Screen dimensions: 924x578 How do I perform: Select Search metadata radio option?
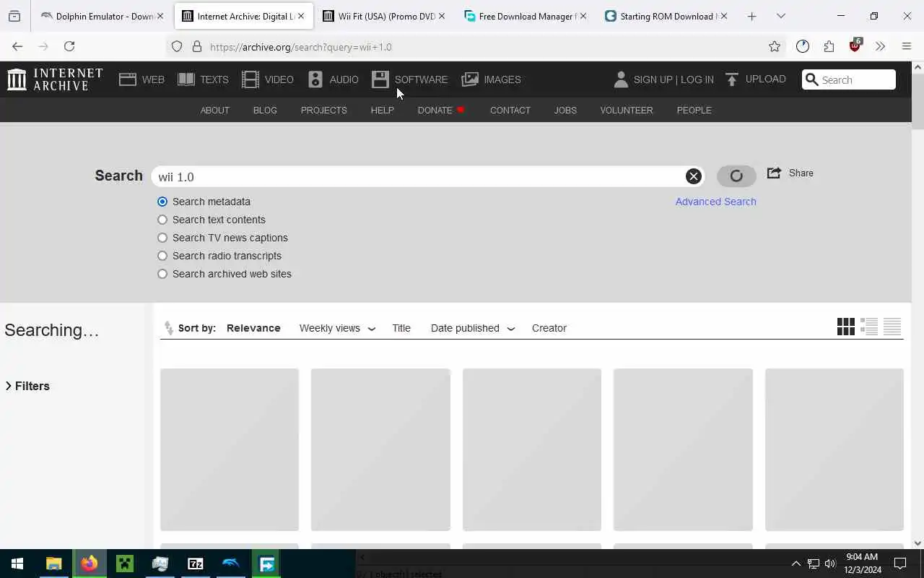point(162,202)
